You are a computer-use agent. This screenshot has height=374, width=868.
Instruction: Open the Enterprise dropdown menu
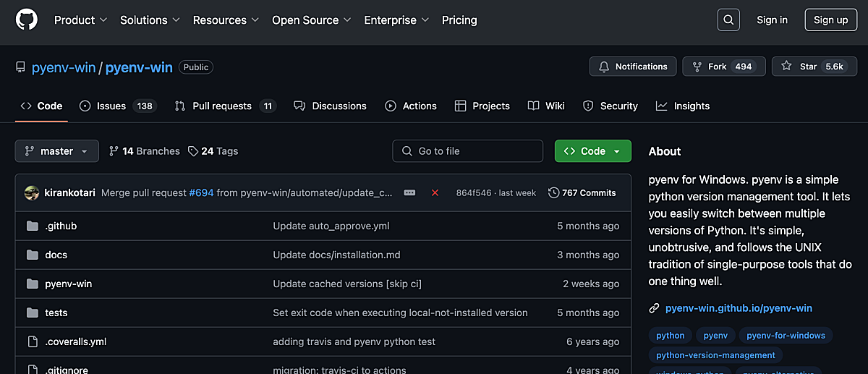[x=396, y=20]
